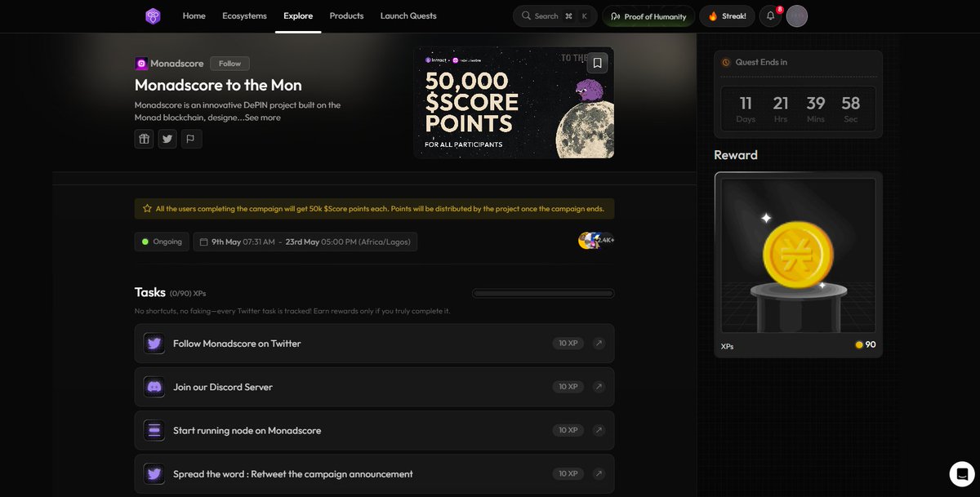Open the 50,000 $SCORE POINTS banner image
This screenshot has width=980, height=497.
coord(514,103)
